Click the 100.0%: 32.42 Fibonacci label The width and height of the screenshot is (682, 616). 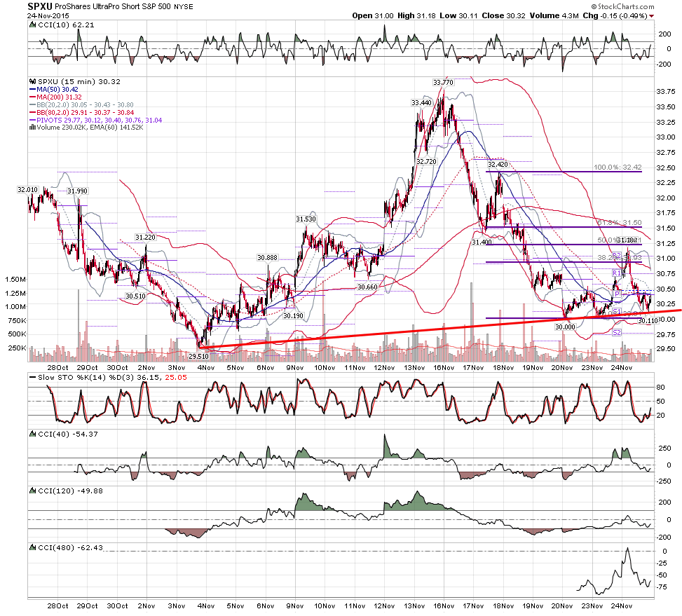pos(618,167)
